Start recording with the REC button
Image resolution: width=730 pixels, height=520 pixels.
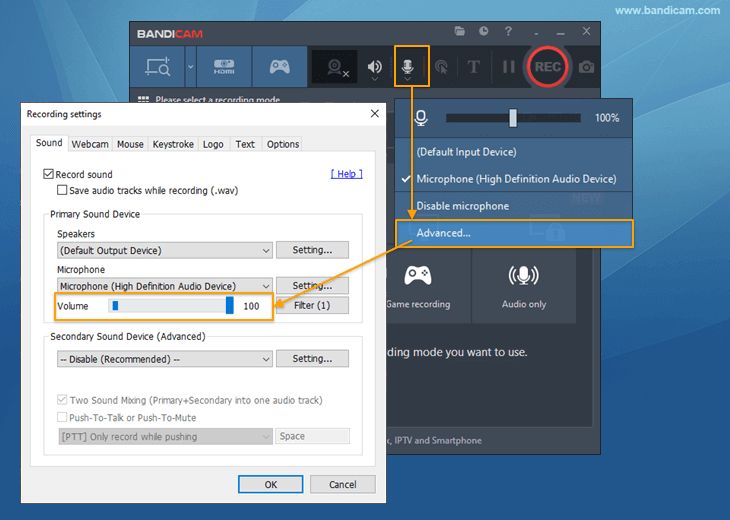coord(548,67)
